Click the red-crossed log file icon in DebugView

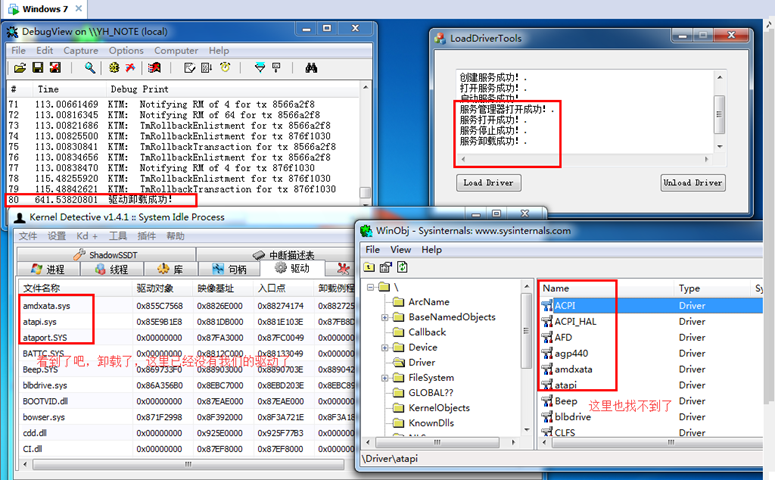coord(55,68)
